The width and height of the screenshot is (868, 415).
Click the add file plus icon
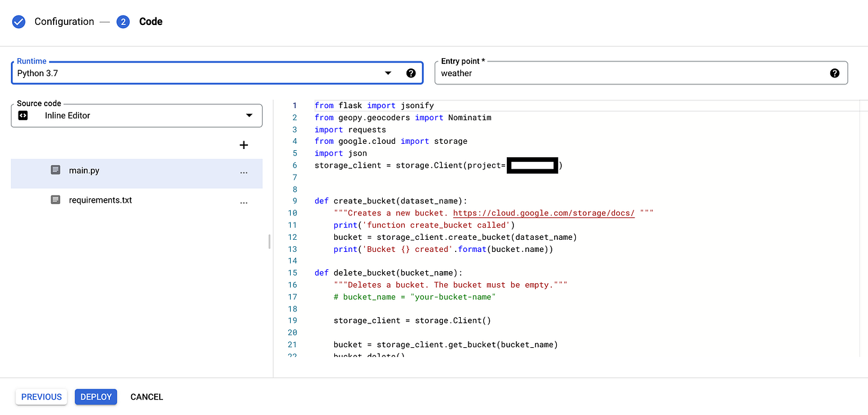click(244, 145)
